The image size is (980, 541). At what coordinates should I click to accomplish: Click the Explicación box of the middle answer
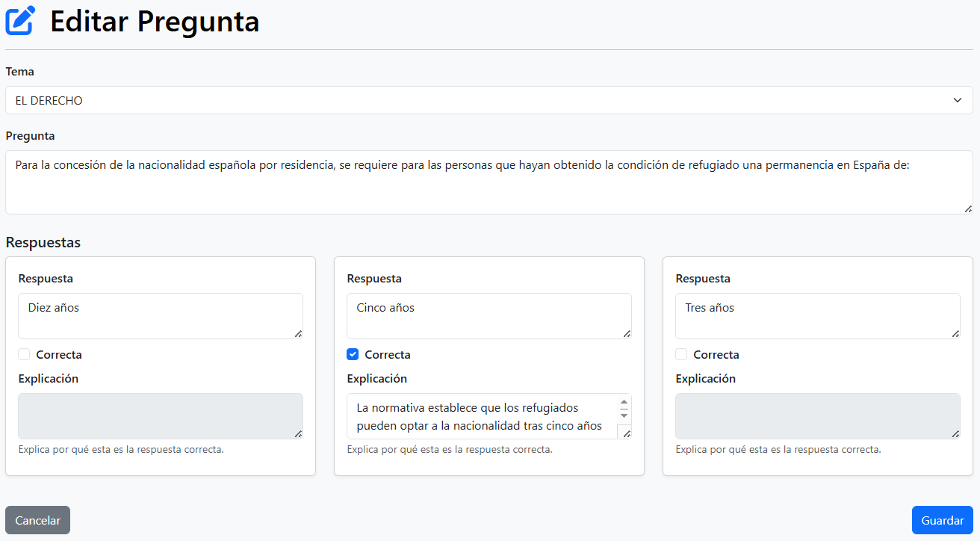tap(482, 415)
